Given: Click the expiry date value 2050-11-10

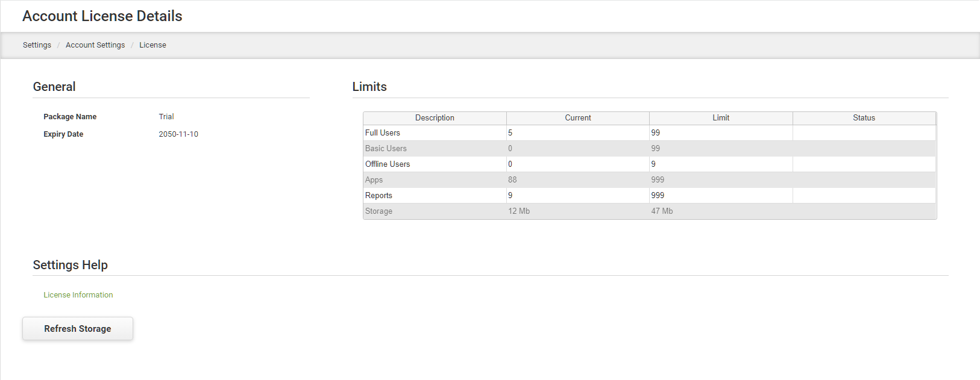Looking at the screenshot, I should point(178,134).
